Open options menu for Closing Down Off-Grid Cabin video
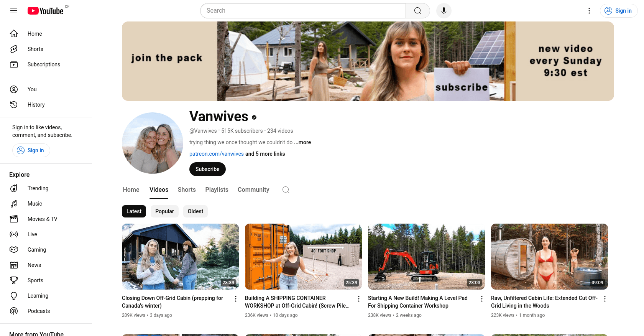The height and width of the screenshot is (336, 644). click(x=236, y=299)
